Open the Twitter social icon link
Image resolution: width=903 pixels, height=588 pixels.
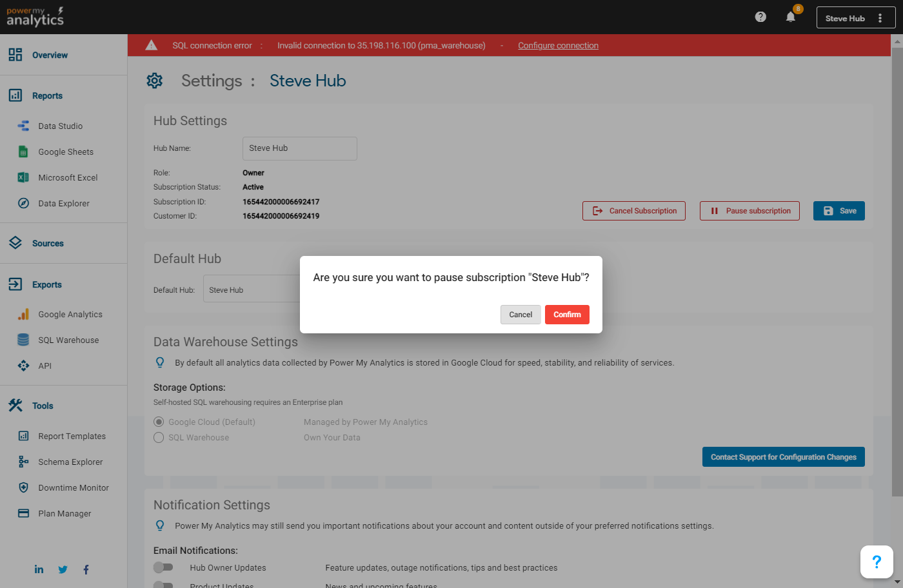pyautogui.click(x=63, y=569)
